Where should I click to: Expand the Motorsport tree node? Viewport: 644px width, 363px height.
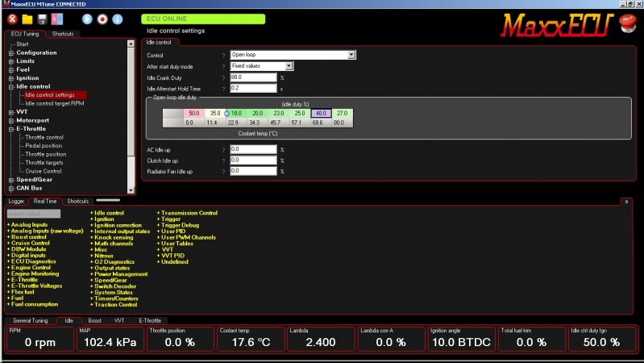11,120
